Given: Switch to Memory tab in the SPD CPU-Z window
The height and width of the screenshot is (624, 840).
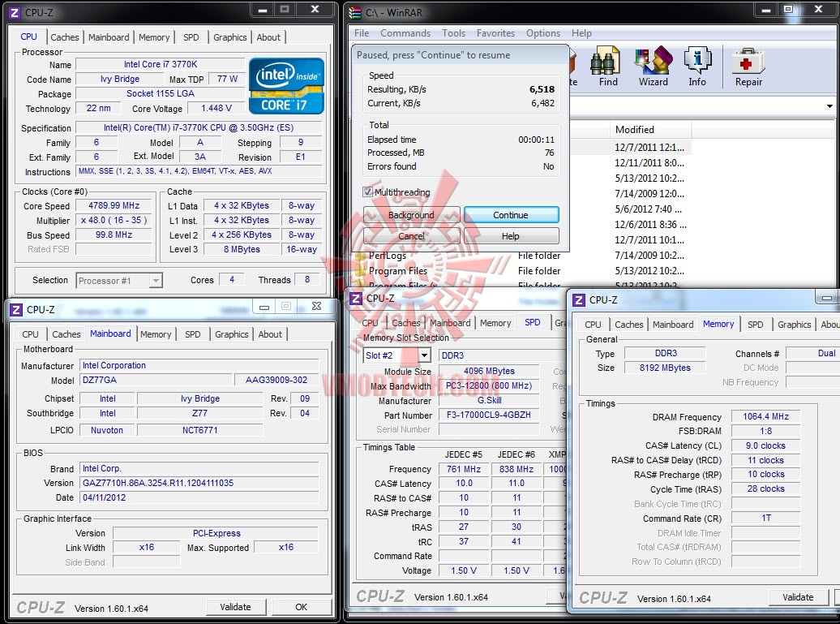Looking at the screenshot, I should (x=495, y=323).
